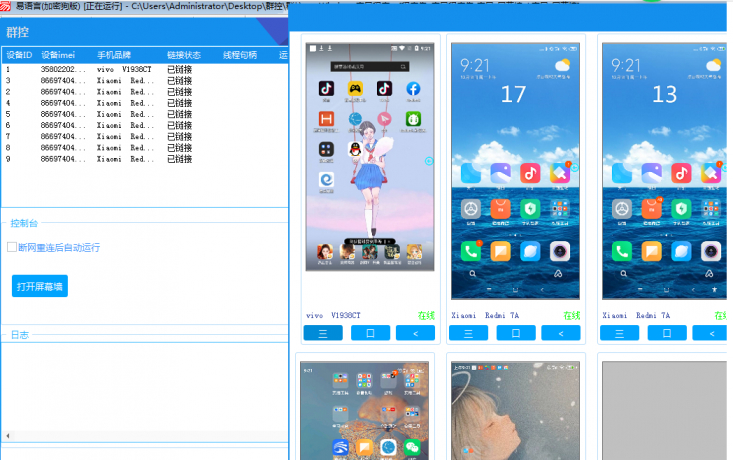Open the vivo V1938CT phone screen thumbnail
The image size is (733, 460).
[x=370, y=157]
